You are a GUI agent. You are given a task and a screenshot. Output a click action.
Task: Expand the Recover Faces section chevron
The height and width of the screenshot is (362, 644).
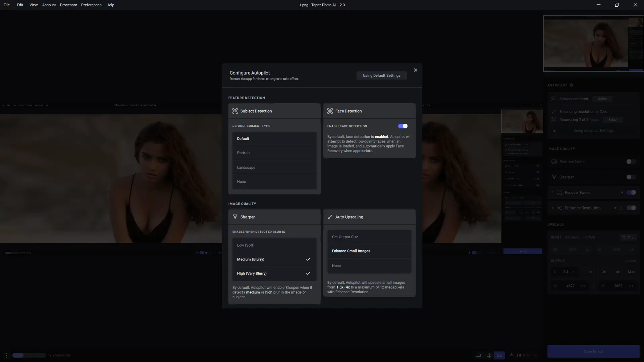(552, 192)
